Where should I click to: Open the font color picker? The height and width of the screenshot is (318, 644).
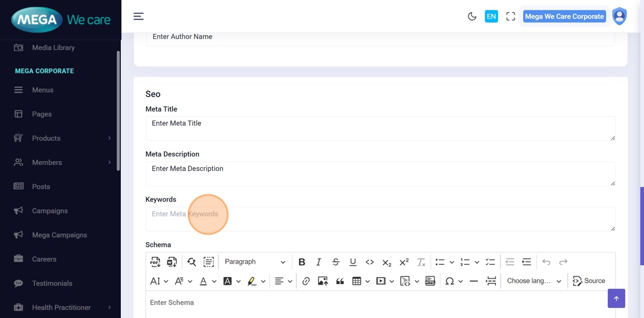208,281
